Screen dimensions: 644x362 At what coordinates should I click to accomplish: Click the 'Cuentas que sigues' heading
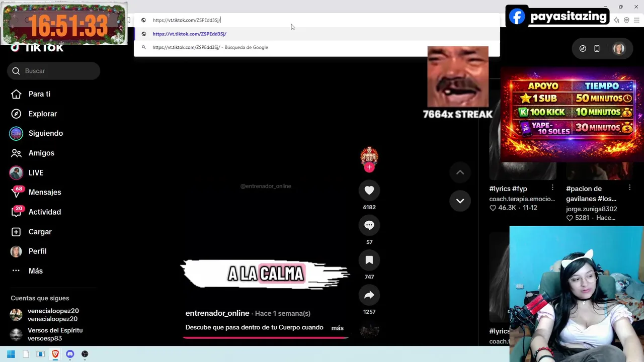[x=40, y=298]
